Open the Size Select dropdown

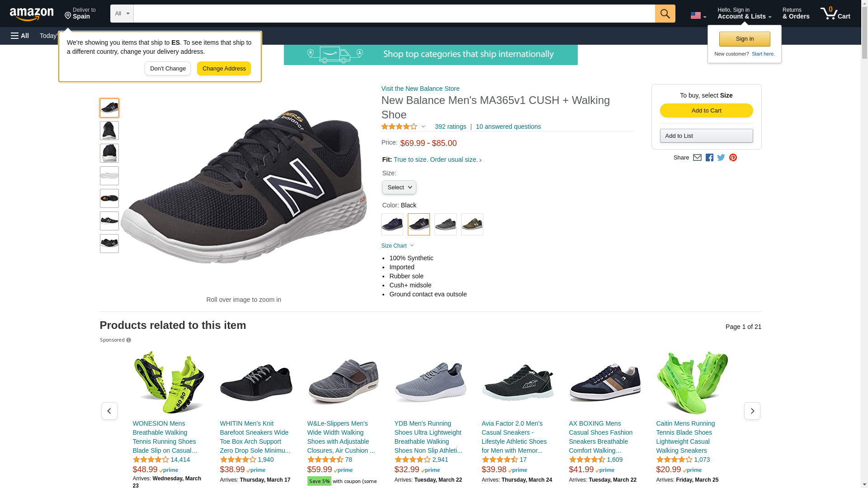point(399,188)
